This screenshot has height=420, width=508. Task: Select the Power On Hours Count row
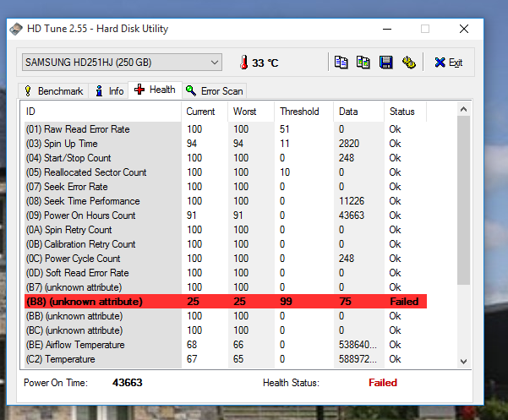pos(226,215)
